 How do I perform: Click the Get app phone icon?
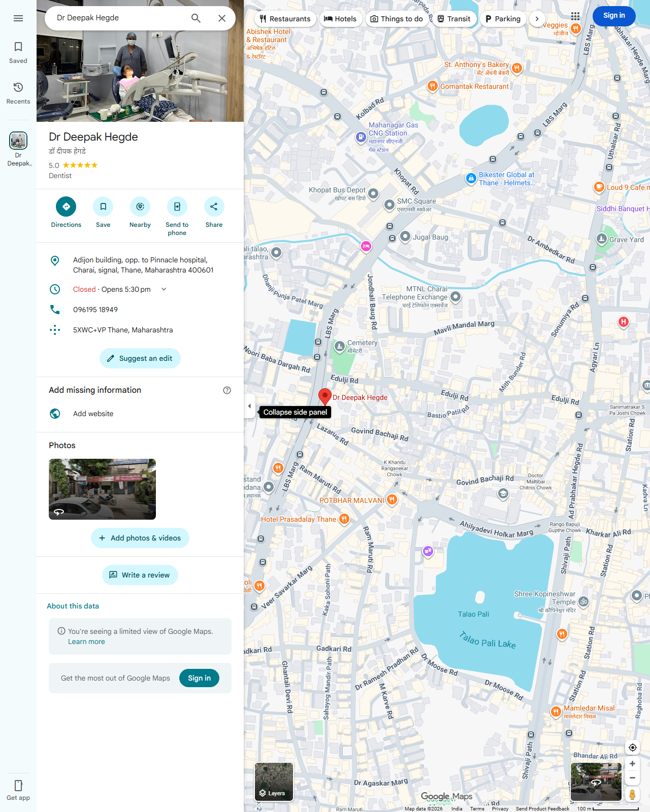18,786
